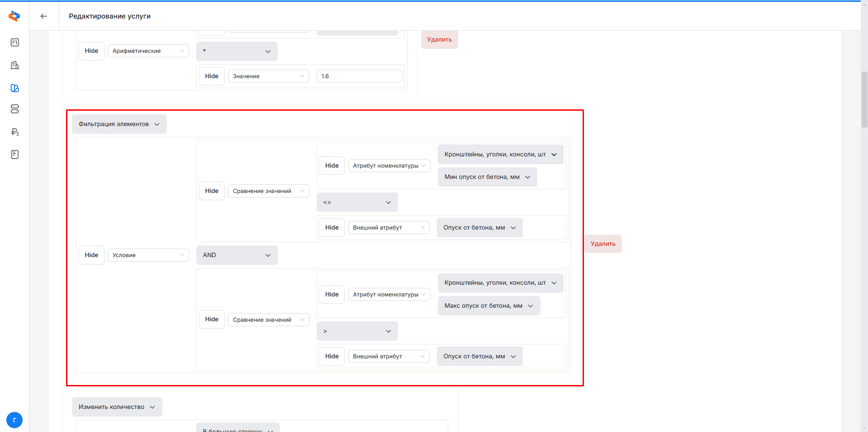Open user avatar "Г" at bottom left
Image resolution: width=868 pixels, height=432 pixels.
click(14, 420)
